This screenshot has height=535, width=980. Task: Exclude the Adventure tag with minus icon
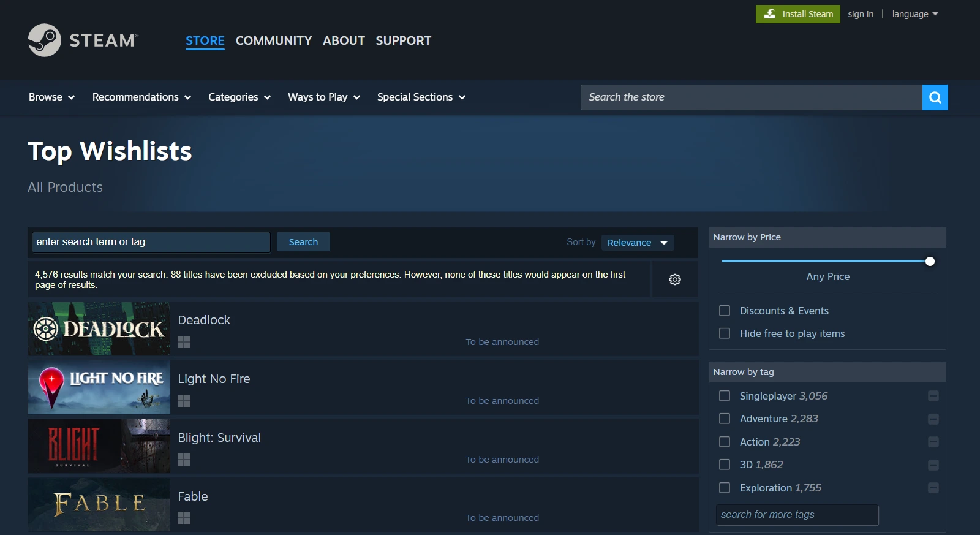933,419
